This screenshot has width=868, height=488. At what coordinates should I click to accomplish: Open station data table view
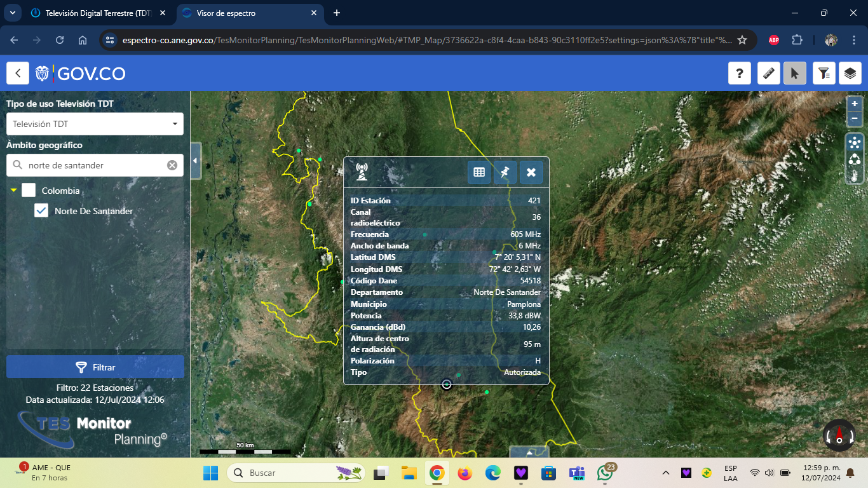point(479,172)
